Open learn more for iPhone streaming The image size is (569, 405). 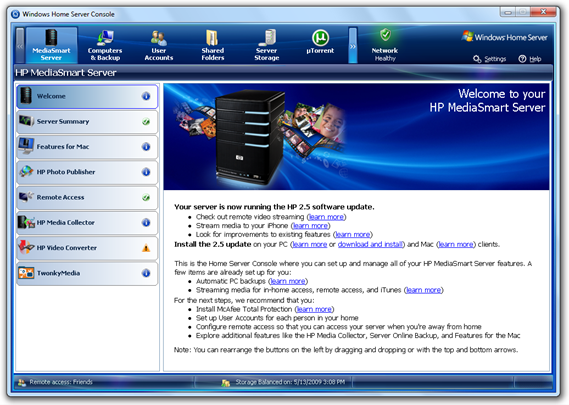pos(310,226)
